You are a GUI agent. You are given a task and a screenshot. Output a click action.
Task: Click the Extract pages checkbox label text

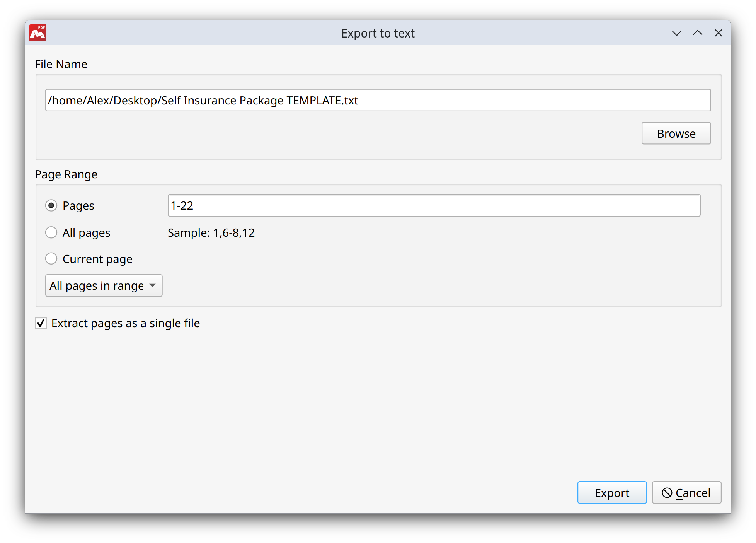125,323
